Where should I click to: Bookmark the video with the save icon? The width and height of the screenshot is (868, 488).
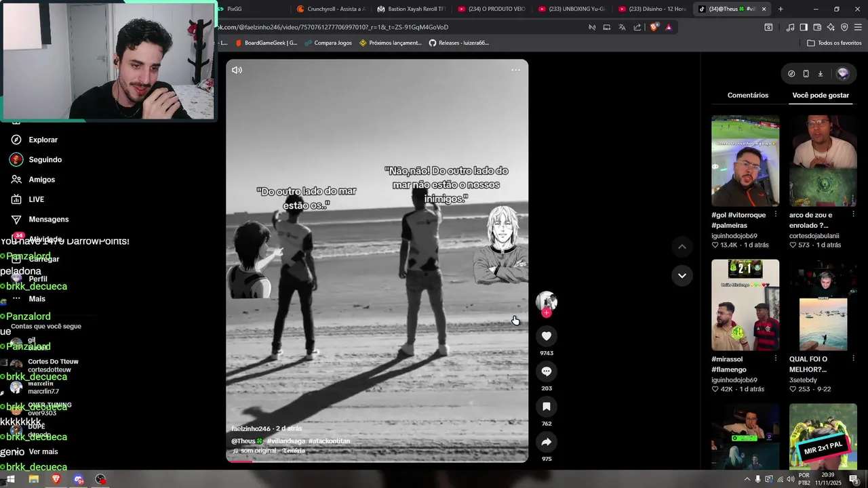coord(547,407)
